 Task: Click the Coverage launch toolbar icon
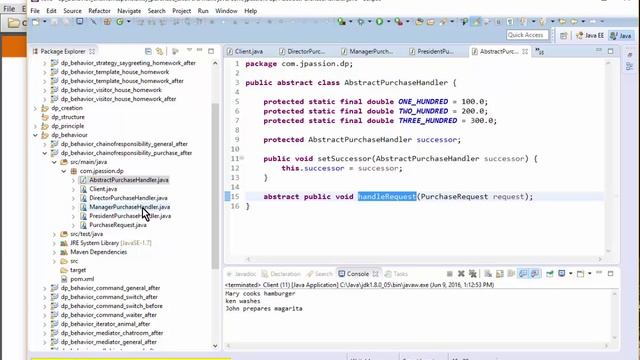click(341, 22)
